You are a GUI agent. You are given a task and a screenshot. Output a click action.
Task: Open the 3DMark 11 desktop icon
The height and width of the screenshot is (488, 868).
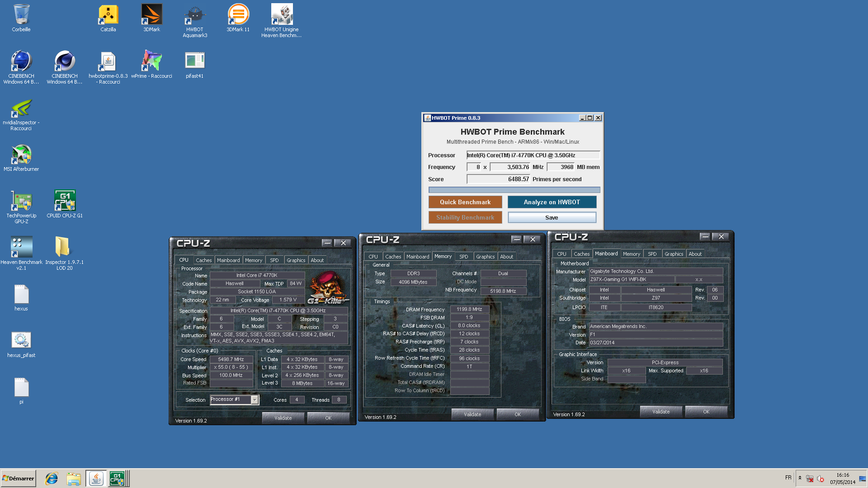pyautogui.click(x=238, y=18)
